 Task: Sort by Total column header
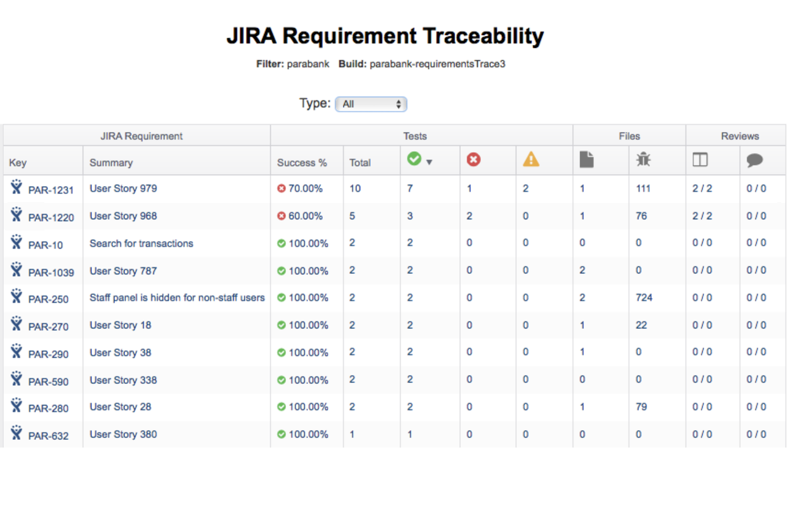tap(360, 162)
